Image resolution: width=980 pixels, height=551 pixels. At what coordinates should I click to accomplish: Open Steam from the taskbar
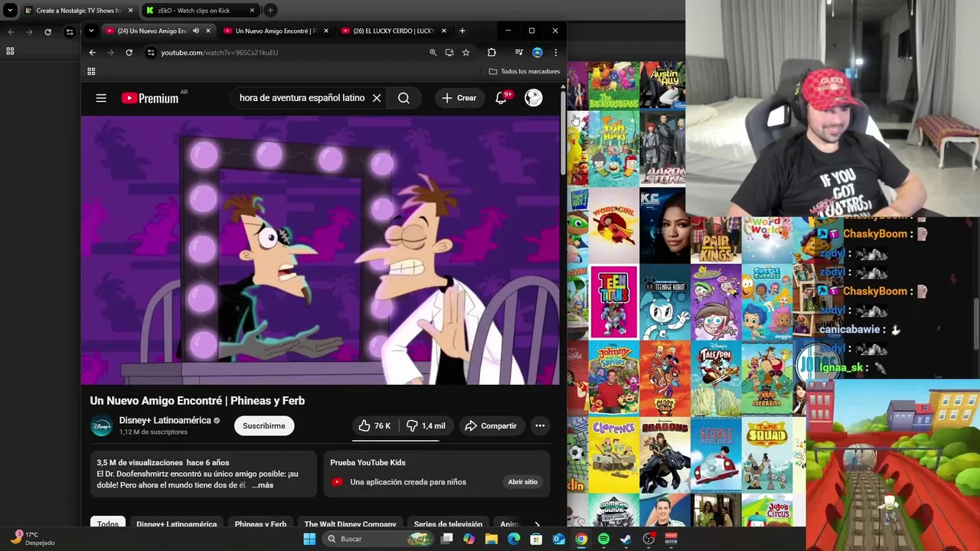[x=626, y=539]
